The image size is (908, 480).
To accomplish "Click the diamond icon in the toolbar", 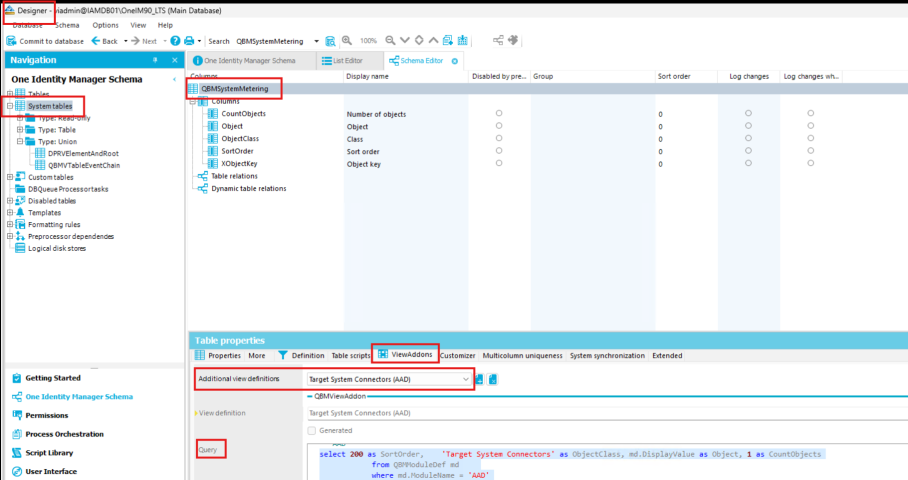I will click(x=419, y=41).
